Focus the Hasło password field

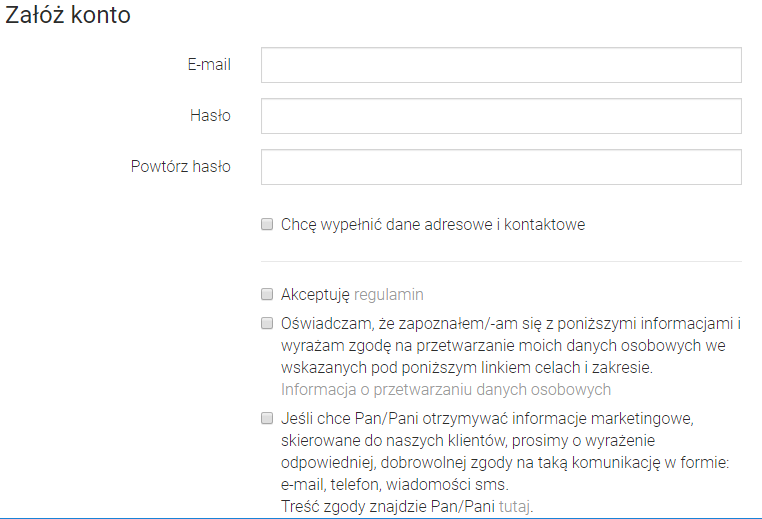click(501, 116)
